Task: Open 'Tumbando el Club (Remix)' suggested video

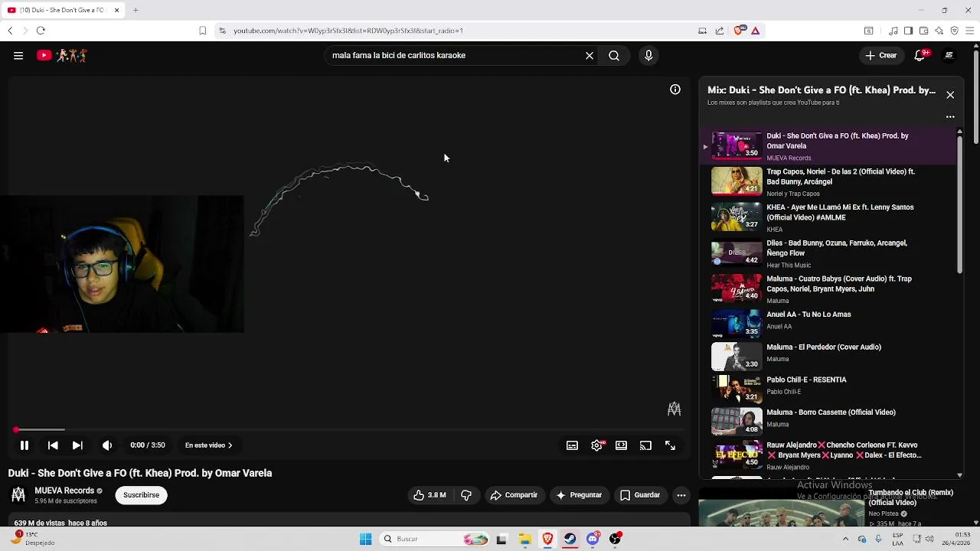Action: click(910, 497)
